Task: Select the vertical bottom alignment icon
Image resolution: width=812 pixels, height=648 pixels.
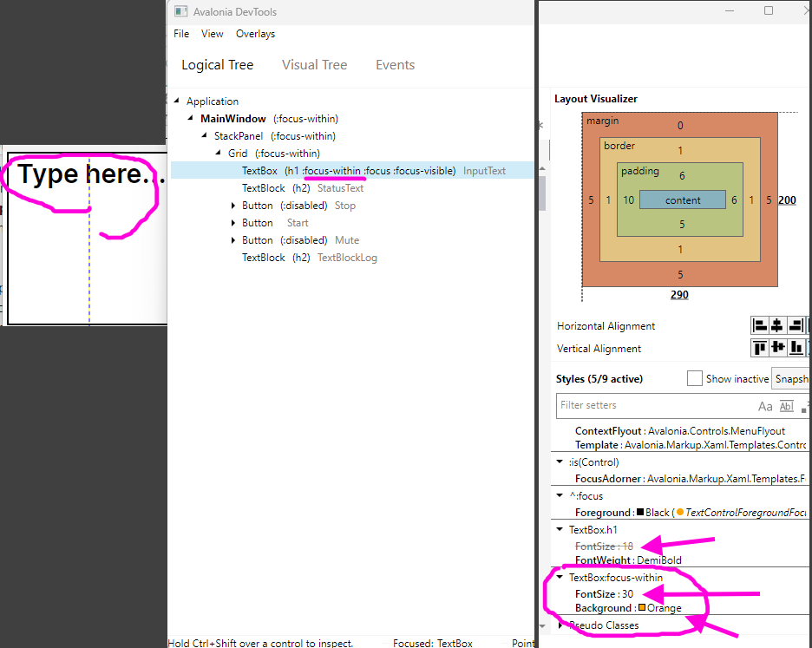Action: (x=796, y=347)
